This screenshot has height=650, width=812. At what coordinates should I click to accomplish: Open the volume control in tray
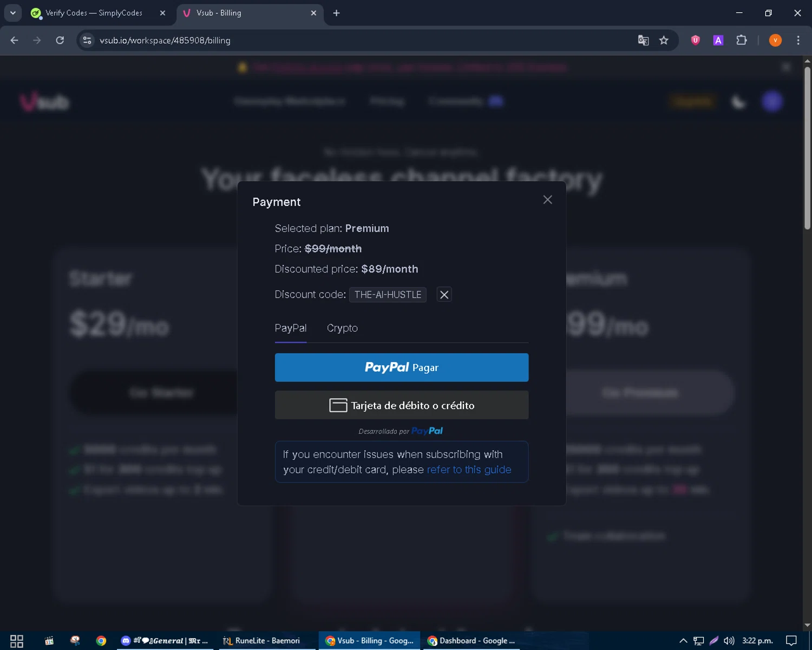[729, 641]
